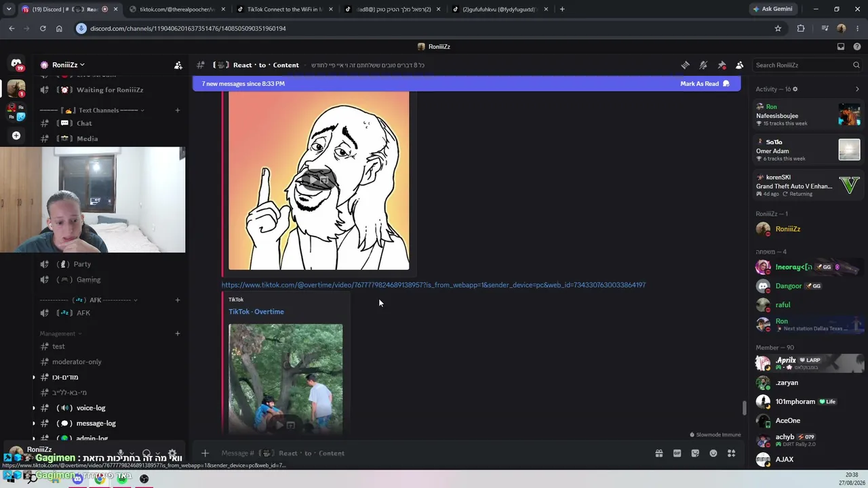Open Chrome media controls icon
Viewport: 868px width, 488px height.
[825, 28]
